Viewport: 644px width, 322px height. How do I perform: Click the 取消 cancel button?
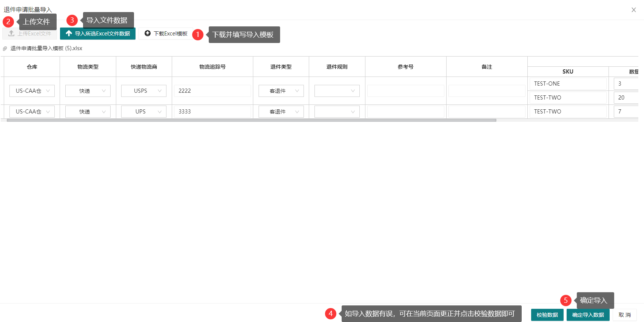(624, 315)
